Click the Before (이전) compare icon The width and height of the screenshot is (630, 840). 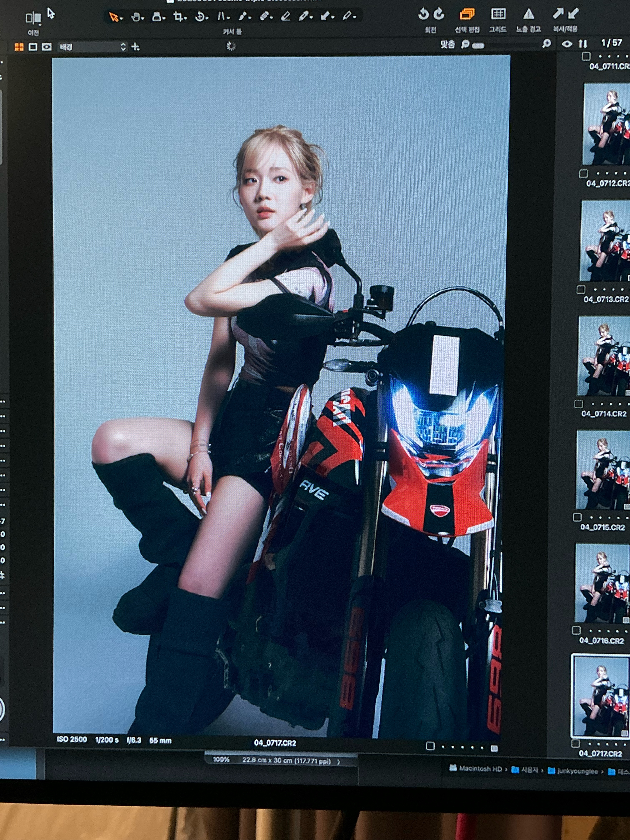pos(33,18)
